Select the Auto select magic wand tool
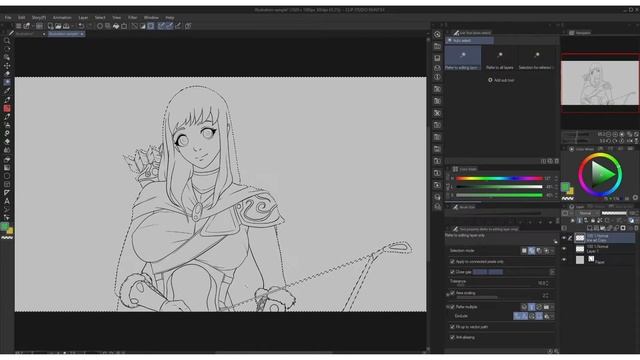 pos(7,82)
